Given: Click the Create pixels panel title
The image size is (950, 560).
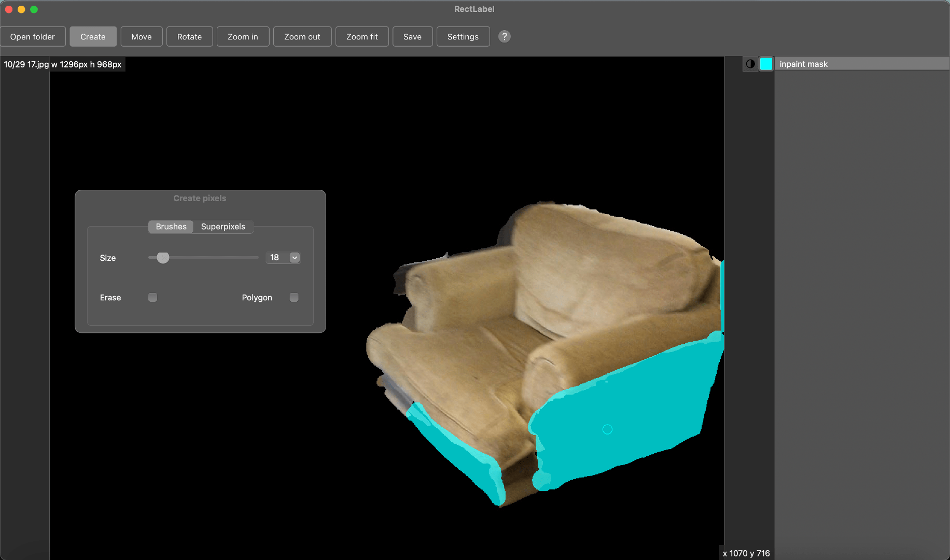Looking at the screenshot, I should tap(200, 198).
